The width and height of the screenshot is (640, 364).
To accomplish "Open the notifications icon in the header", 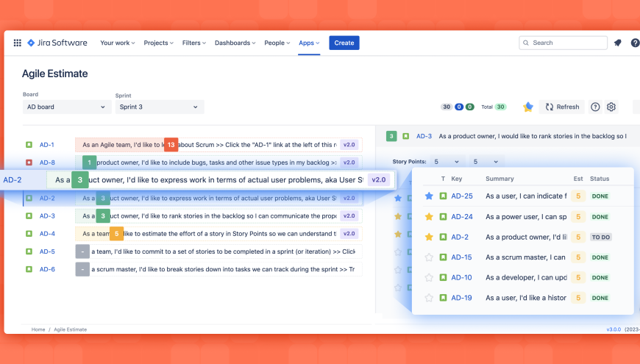I will [617, 43].
